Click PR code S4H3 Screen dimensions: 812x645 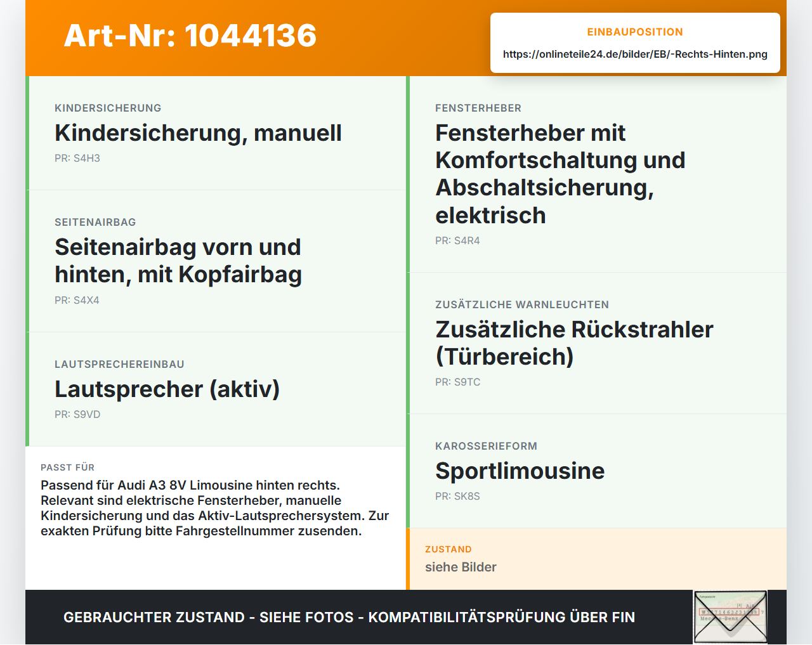(x=77, y=159)
